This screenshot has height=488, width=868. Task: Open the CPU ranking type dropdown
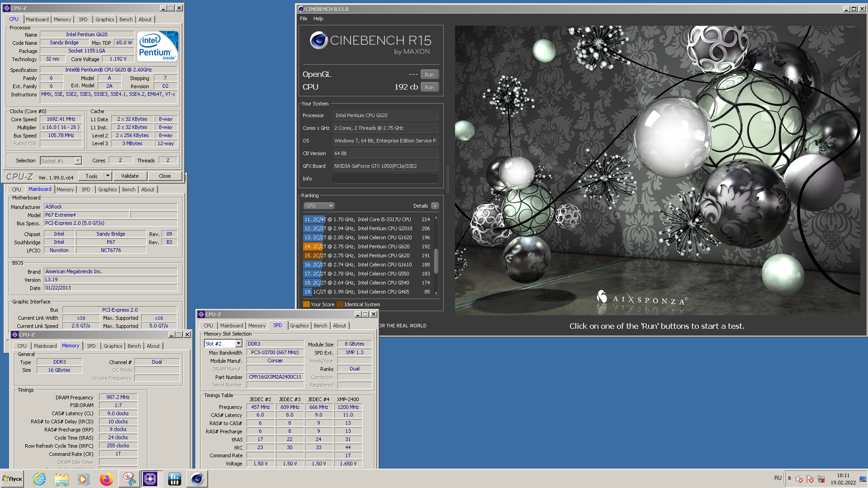click(319, 206)
